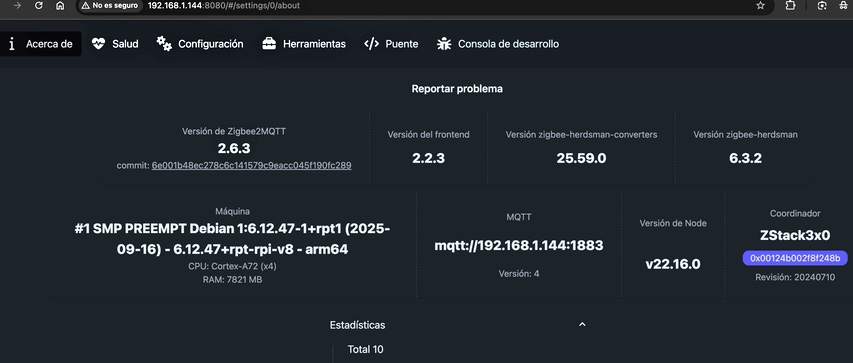Go to browser home page icon
The image size is (853, 363).
click(60, 5)
